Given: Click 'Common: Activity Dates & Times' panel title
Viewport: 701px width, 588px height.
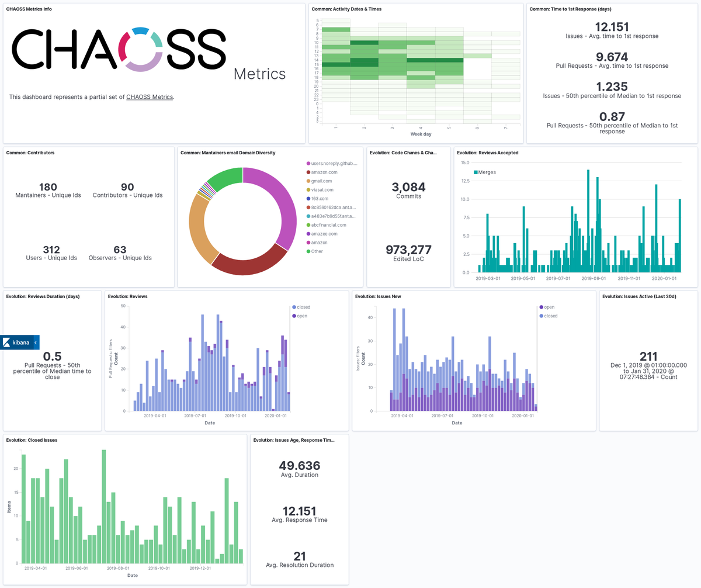Looking at the screenshot, I should (346, 9).
